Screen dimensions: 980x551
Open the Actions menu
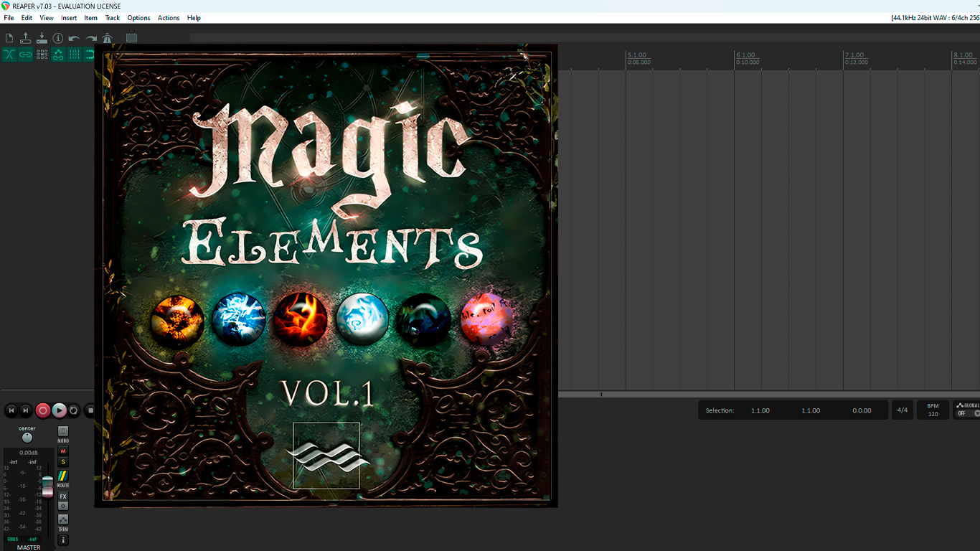169,18
